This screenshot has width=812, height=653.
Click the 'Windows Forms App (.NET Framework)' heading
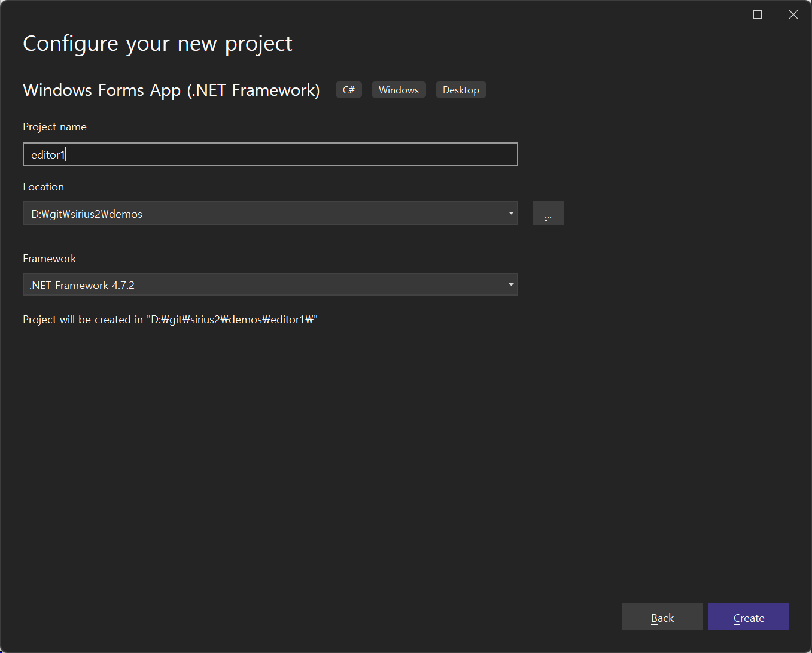pyautogui.click(x=171, y=90)
